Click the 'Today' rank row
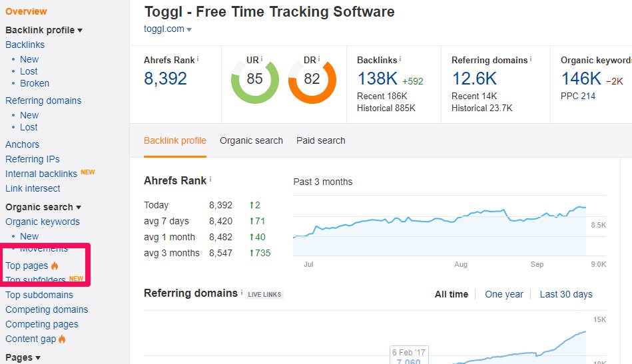This screenshot has height=364, width=632. point(206,205)
